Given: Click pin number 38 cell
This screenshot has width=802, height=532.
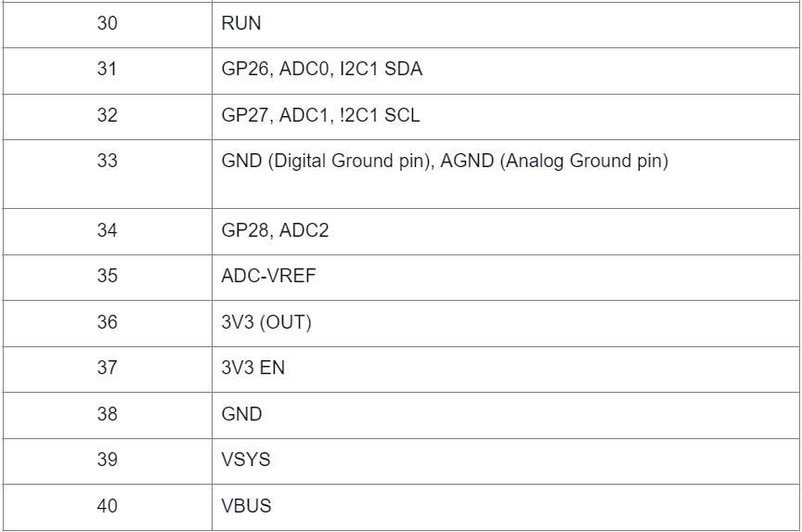Looking at the screenshot, I should [108, 414].
